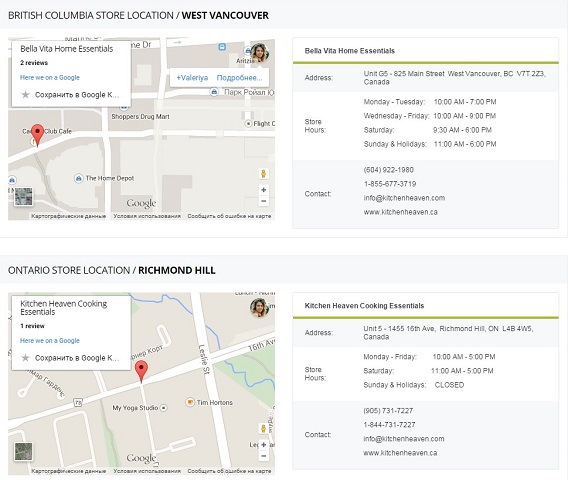
Task: Switch West Vancouver map to satellite thumbnail
Action: click(x=24, y=197)
